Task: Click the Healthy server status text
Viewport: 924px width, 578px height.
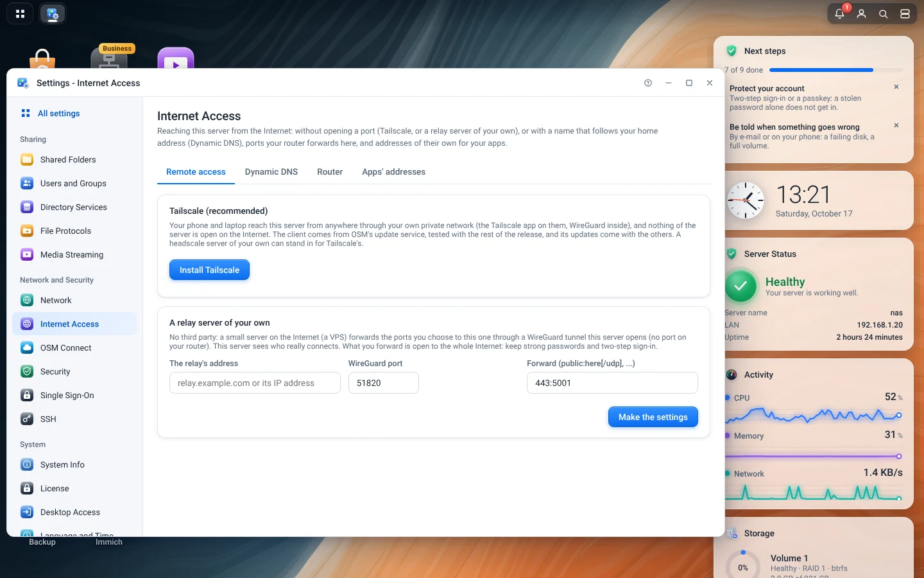Action: pyautogui.click(x=785, y=282)
